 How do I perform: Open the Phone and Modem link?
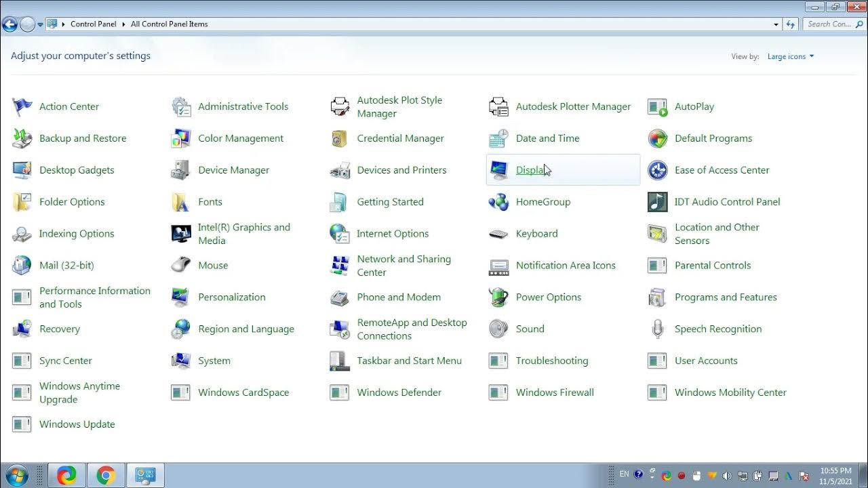coord(399,298)
